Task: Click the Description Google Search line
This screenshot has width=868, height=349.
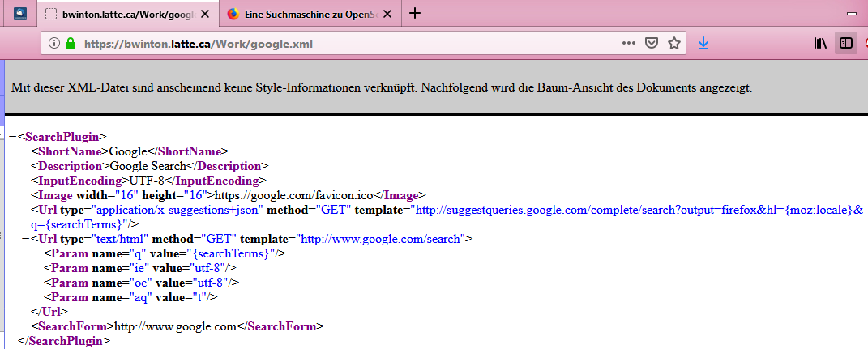Action: point(149,166)
